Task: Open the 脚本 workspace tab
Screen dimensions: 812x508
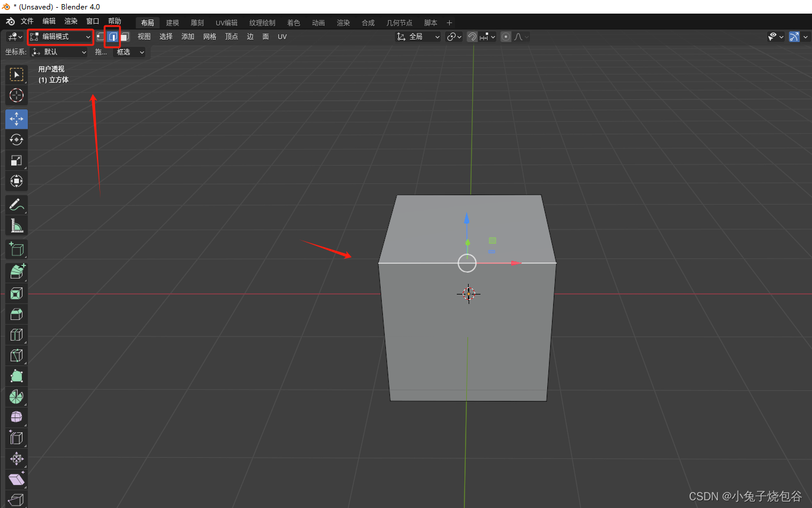Action: click(431, 23)
